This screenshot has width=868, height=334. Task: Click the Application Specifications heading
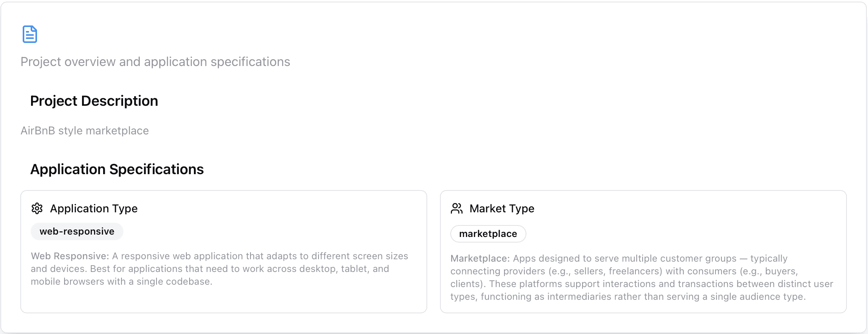pos(117,169)
